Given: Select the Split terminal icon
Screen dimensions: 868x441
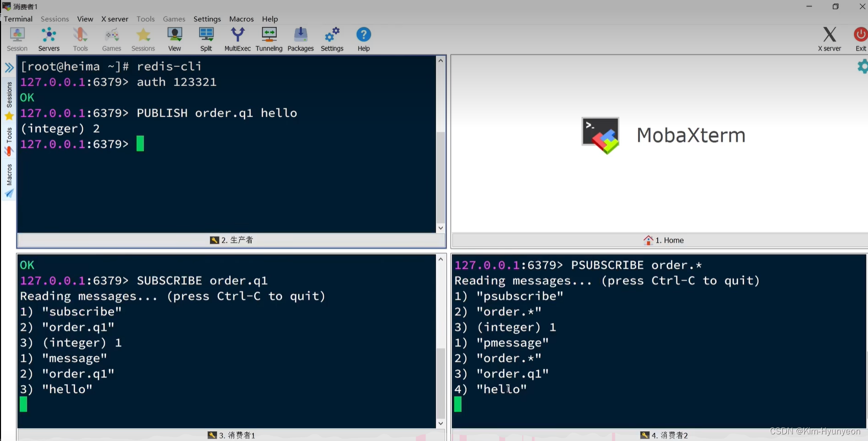Looking at the screenshot, I should pos(206,39).
